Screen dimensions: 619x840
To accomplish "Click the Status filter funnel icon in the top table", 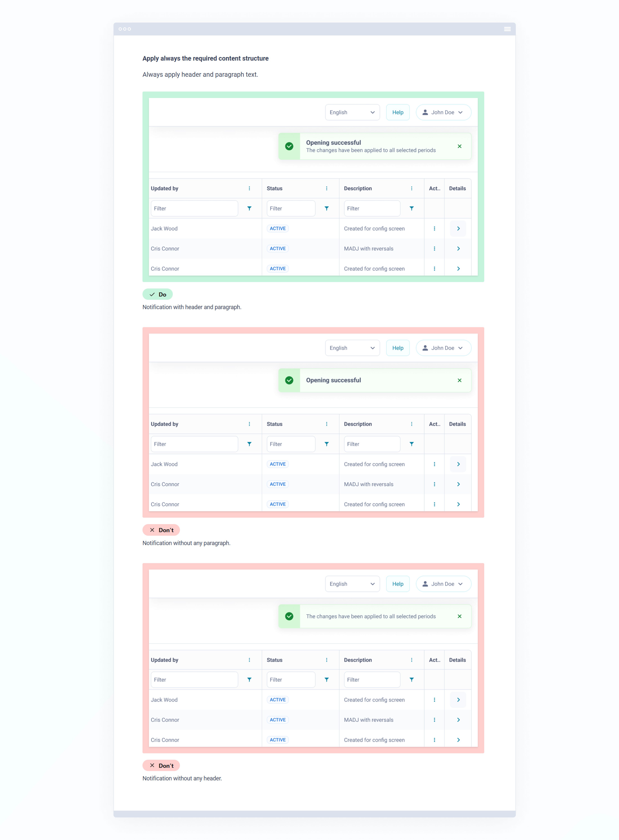I will pos(326,208).
